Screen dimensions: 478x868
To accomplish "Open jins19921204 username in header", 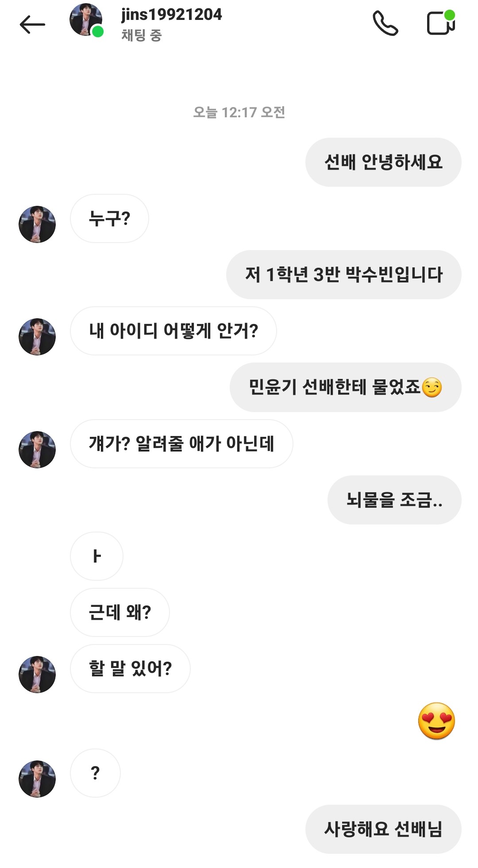I will 171,15.
